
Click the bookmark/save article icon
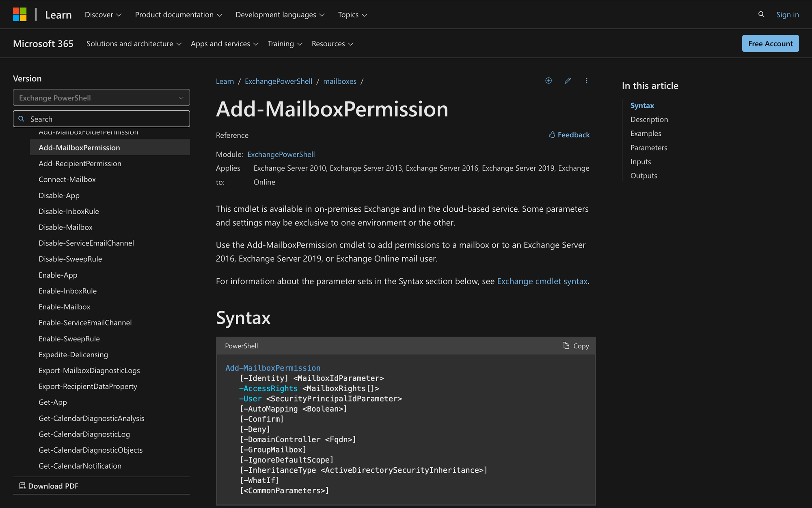549,81
